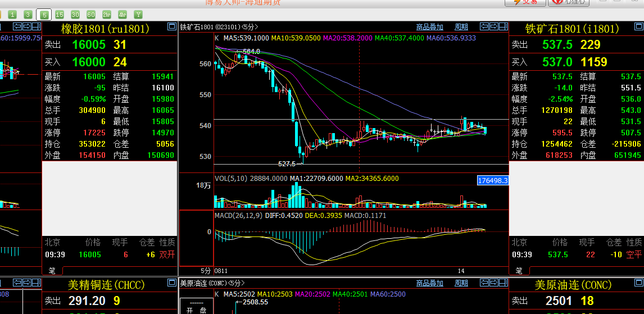This screenshot has height=314, width=644.
Task: Switch chart to the 1-minute period
Action: pyautogui.click(x=12, y=15)
